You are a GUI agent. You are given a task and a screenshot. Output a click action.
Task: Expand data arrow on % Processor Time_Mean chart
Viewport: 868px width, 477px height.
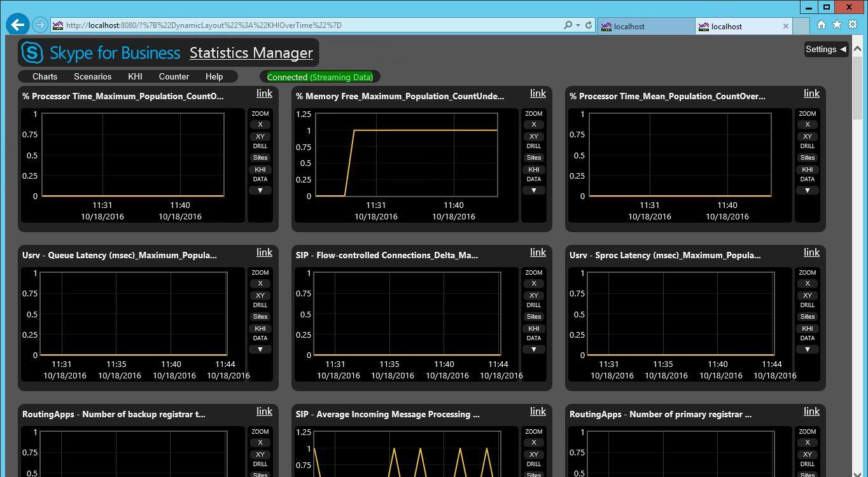(807, 190)
